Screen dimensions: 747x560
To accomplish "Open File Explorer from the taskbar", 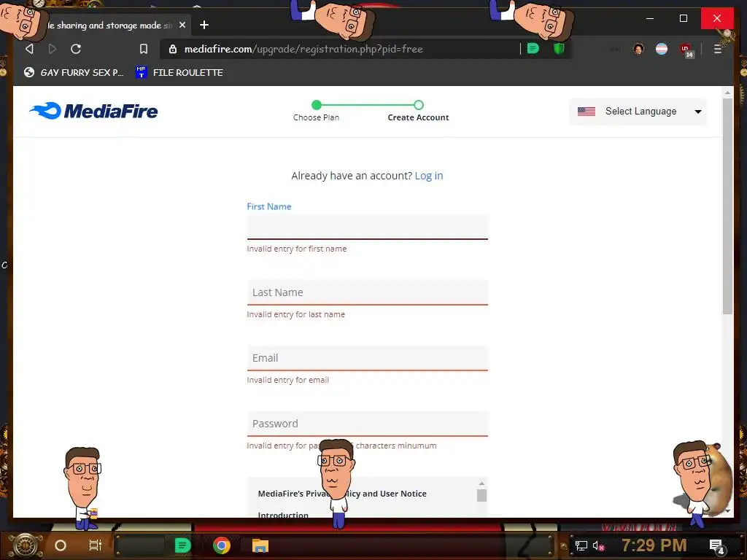I will pyautogui.click(x=260, y=545).
